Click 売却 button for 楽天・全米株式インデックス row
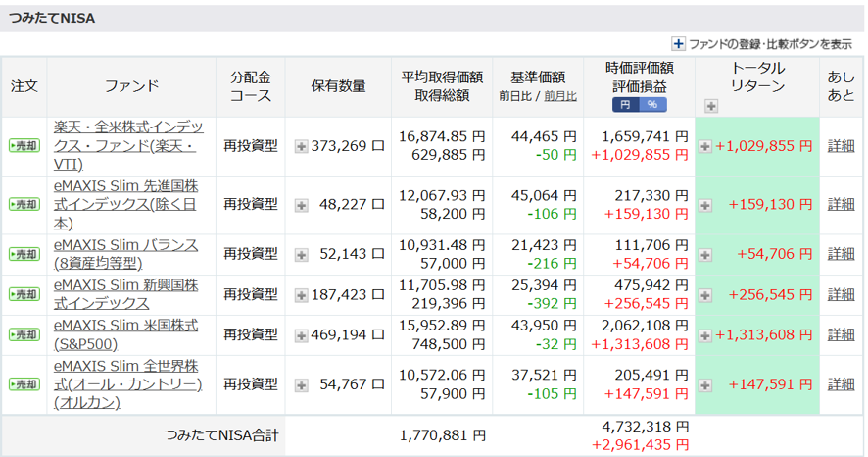 [x=24, y=146]
